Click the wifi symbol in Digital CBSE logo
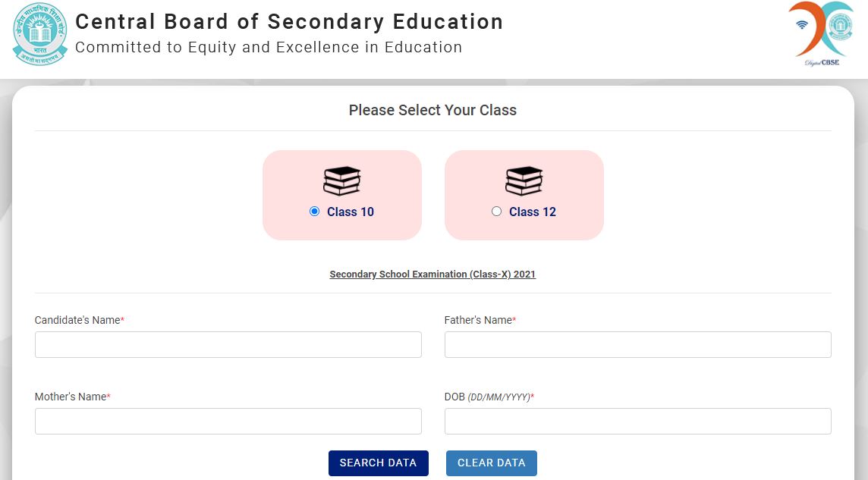Image resolution: width=868 pixels, height=480 pixels. (802, 25)
